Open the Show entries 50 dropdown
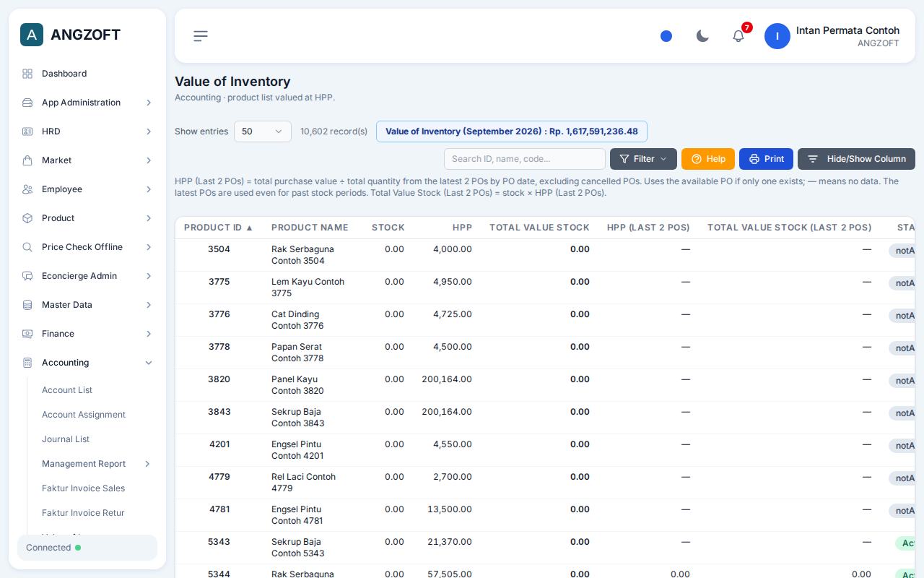924x578 pixels. coord(263,131)
